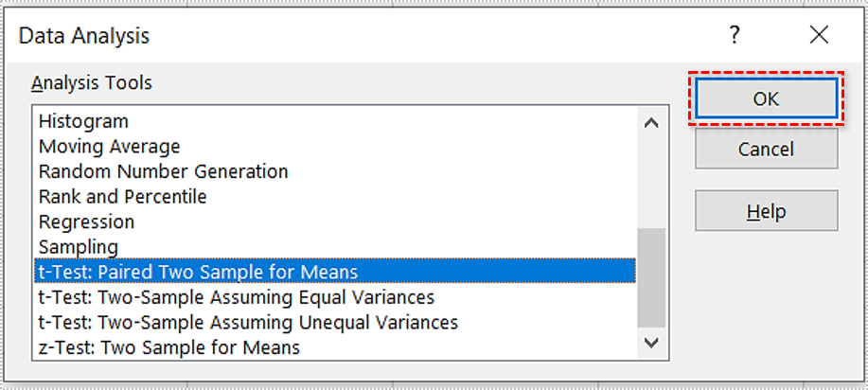Click the question mark help icon
This screenshot has width=868, height=390.
[734, 36]
